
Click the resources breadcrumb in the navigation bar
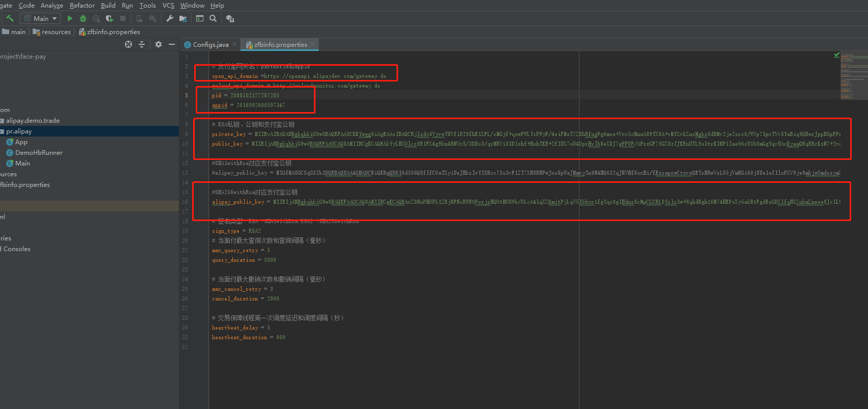coord(56,32)
